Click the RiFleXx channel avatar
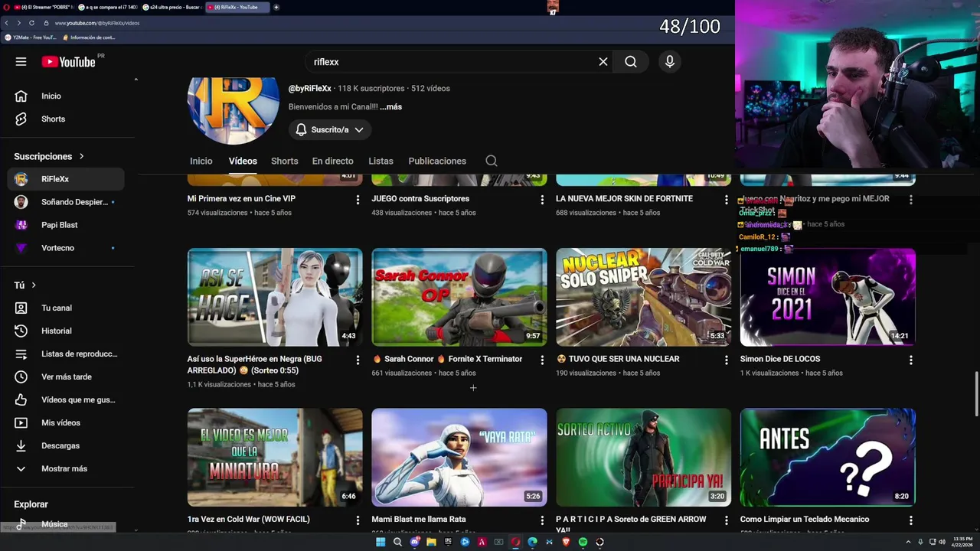 (234, 110)
